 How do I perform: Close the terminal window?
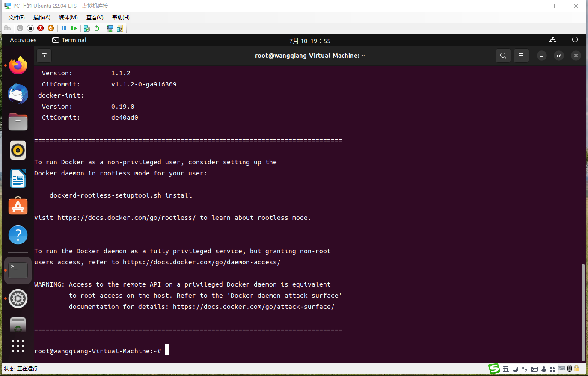(576, 56)
